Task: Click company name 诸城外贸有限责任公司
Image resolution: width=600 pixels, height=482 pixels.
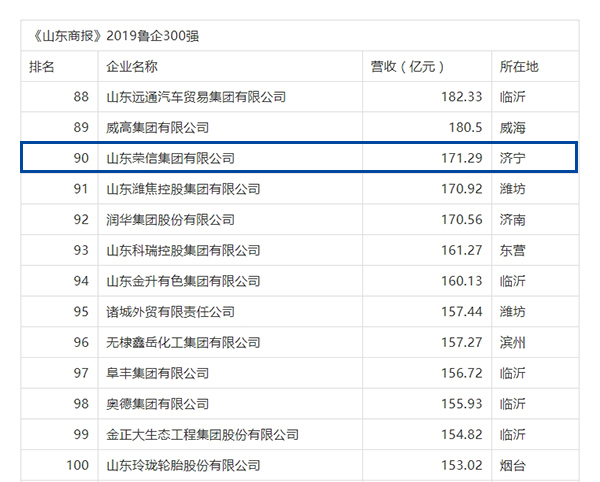Action: [170, 312]
